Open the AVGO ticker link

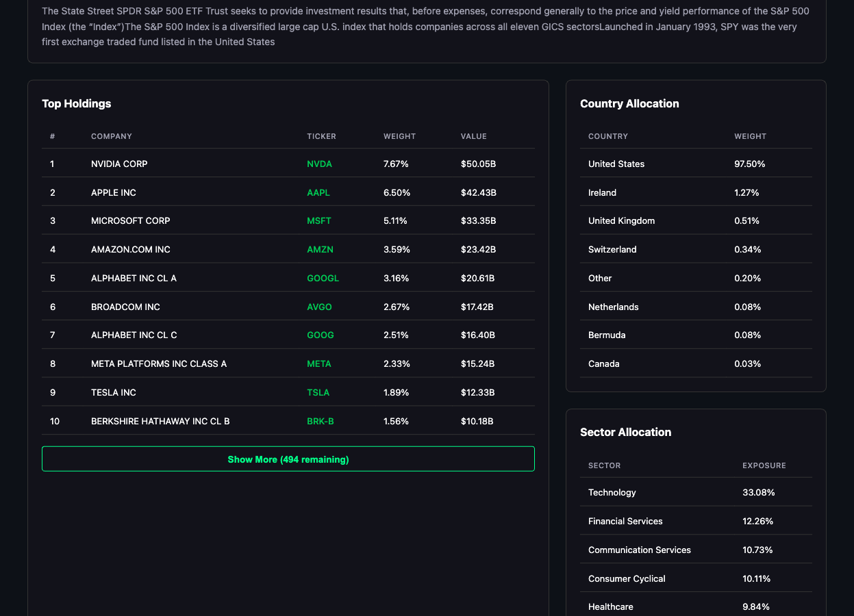[319, 307]
